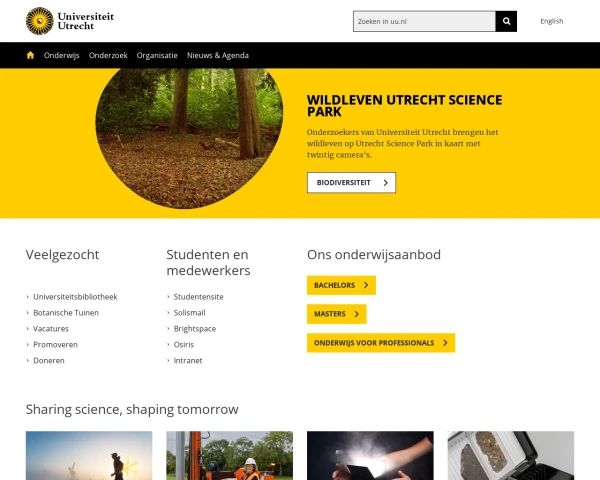Open the Onderzoek menu
This screenshot has height=480, width=600.
108,56
